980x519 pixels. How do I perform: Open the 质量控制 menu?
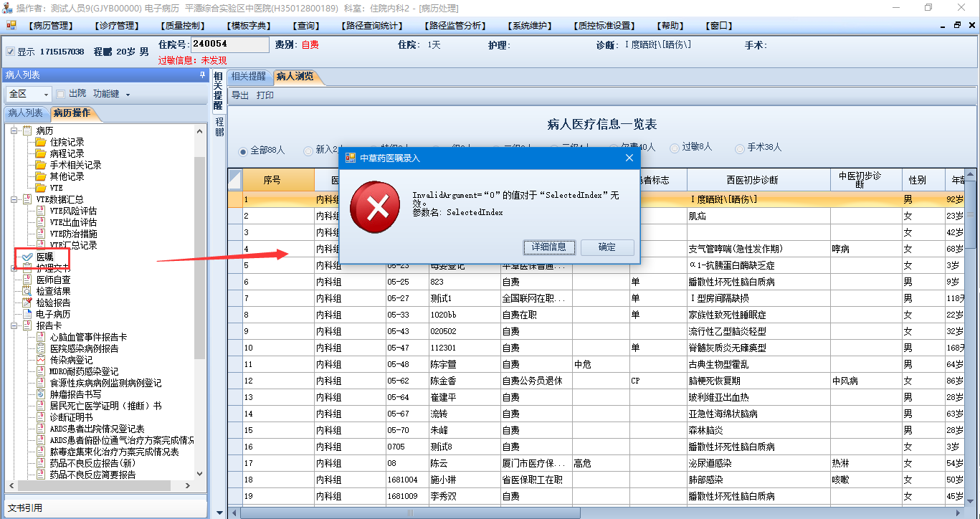[x=181, y=26]
